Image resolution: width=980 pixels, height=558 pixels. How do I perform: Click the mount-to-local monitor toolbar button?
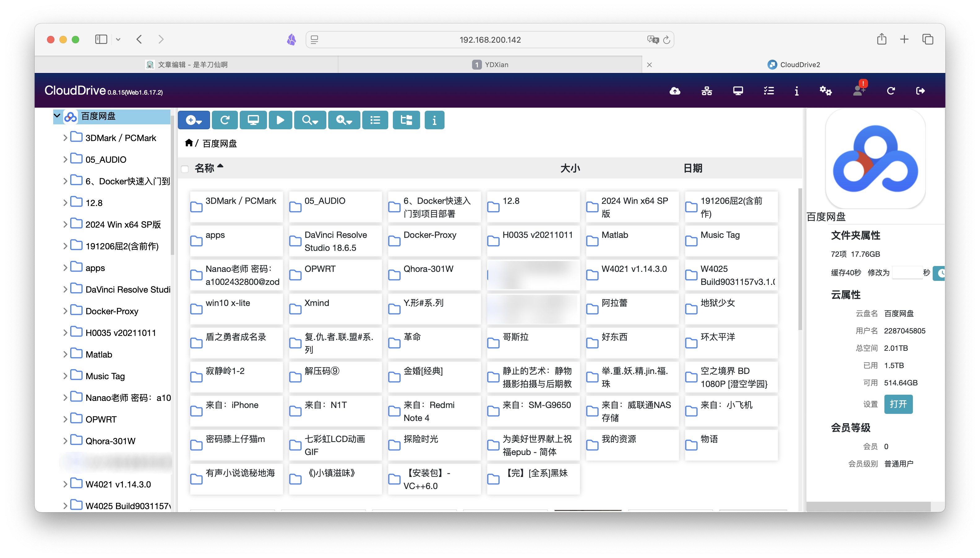coord(253,120)
